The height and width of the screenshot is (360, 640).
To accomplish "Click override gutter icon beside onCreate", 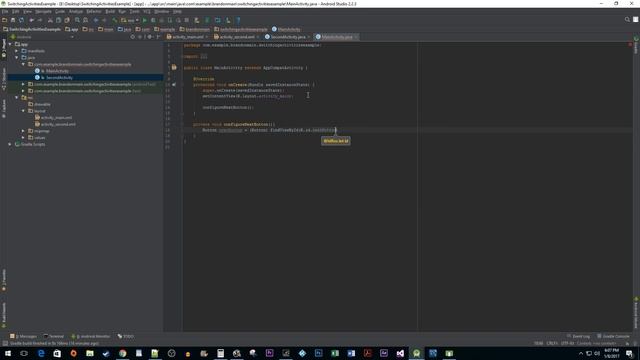I will 174,84.
